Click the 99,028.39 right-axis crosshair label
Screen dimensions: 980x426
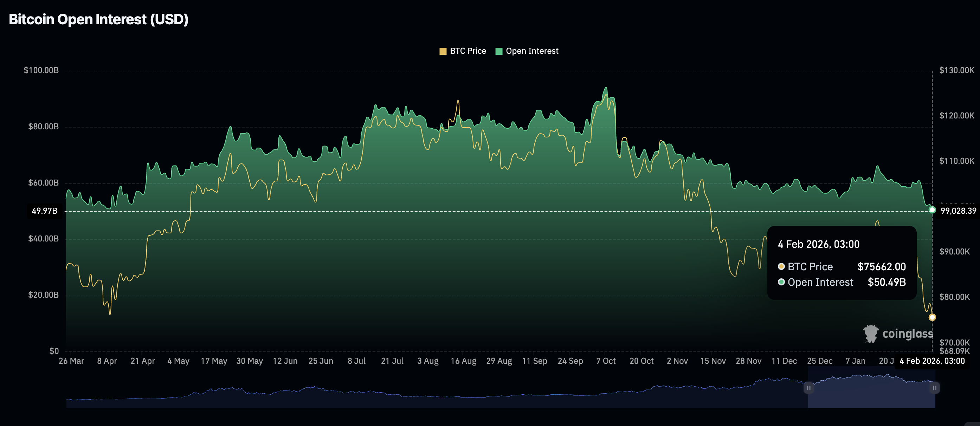(x=958, y=211)
